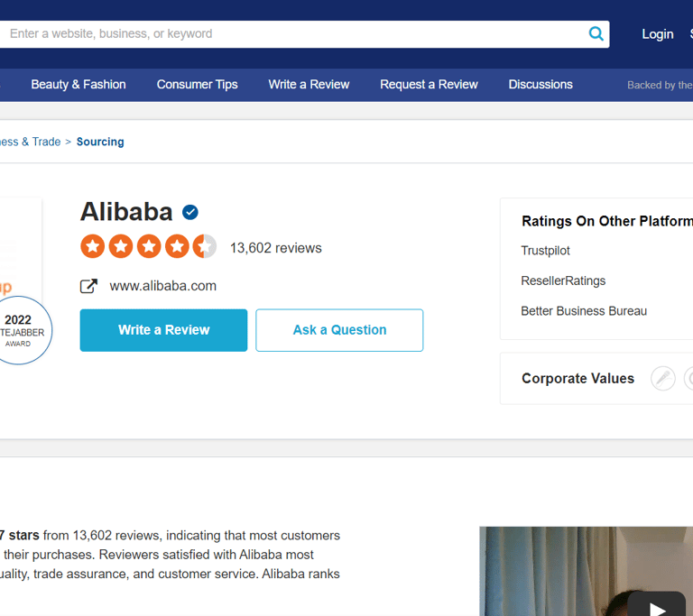The image size is (693, 616).
Task: Click the external link icon beside www.alibaba.com
Action: [x=88, y=286]
